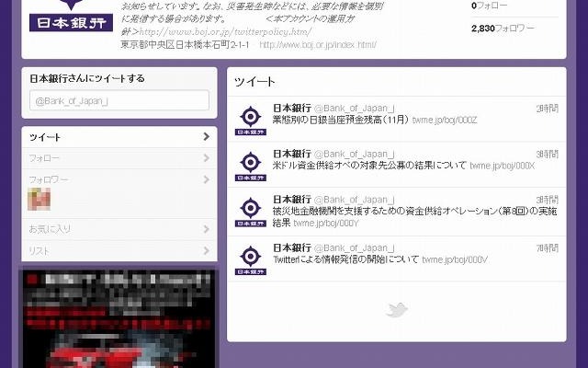Viewport: 588px width, 368px height.
Task: Click 日本銀行 name in Twitterによる tweet
Action: [x=292, y=247]
